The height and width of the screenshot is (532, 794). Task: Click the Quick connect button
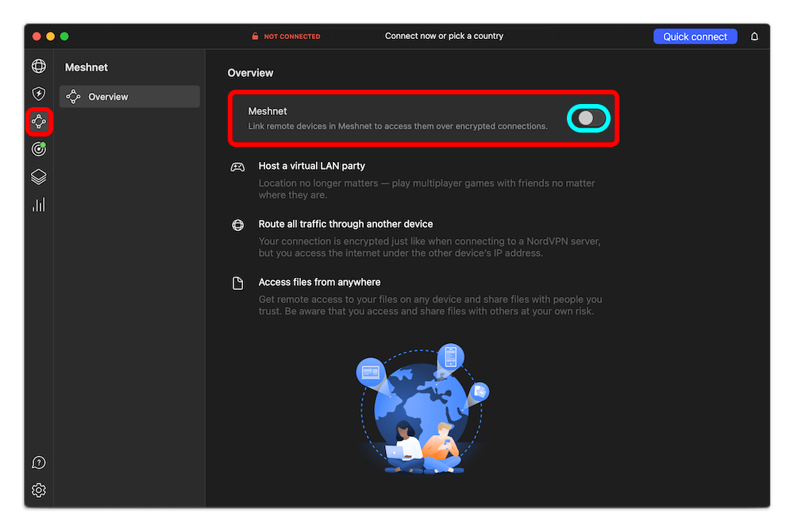(x=695, y=37)
